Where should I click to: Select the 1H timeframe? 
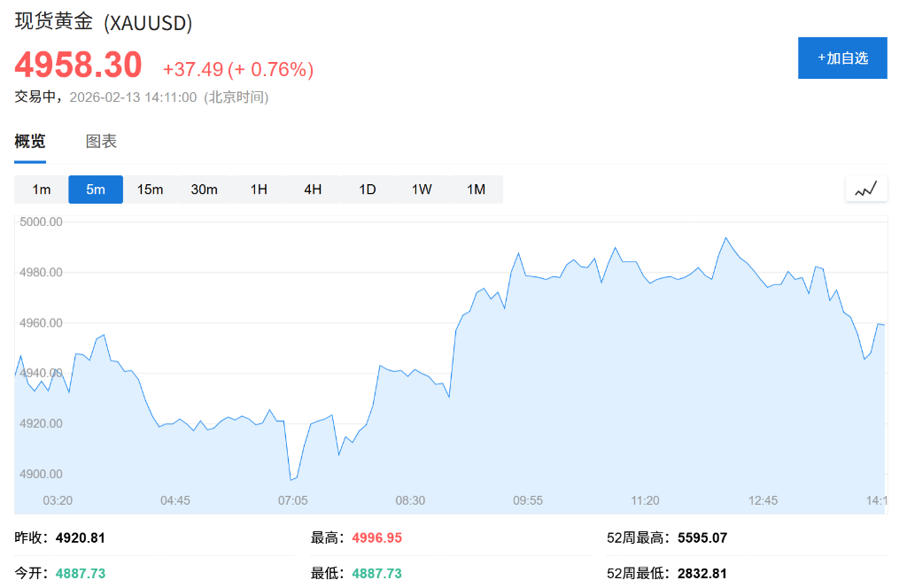click(258, 189)
